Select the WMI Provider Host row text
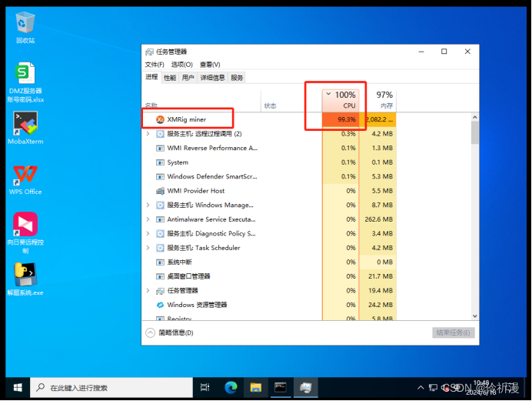532x401 pixels. pyautogui.click(x=196, y=191)
